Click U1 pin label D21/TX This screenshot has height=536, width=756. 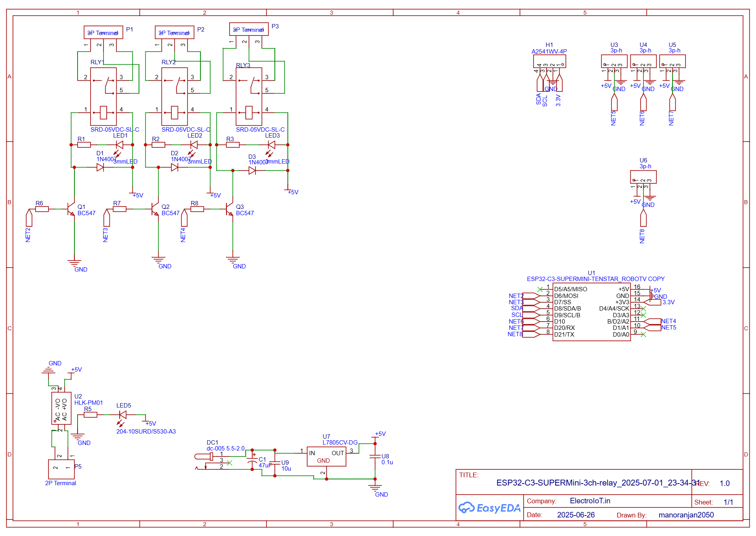pos(564,335)
